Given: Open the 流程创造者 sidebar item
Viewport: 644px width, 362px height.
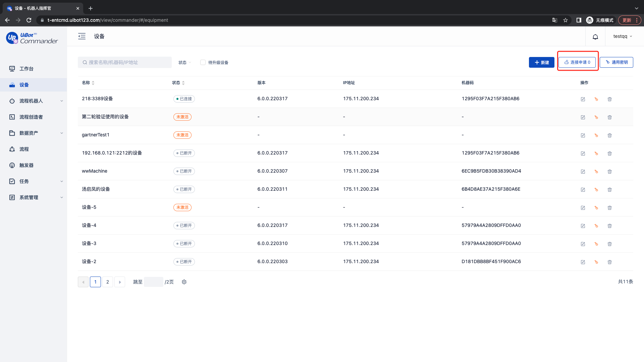Looking at the screenshot, I should pos(34,117).
